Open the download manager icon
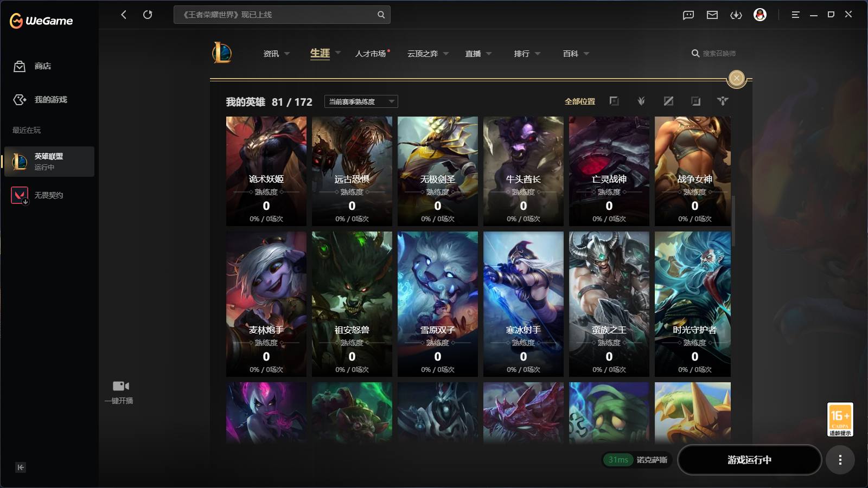The width and height of the screenshot is (868, 488). coord(736,15)
